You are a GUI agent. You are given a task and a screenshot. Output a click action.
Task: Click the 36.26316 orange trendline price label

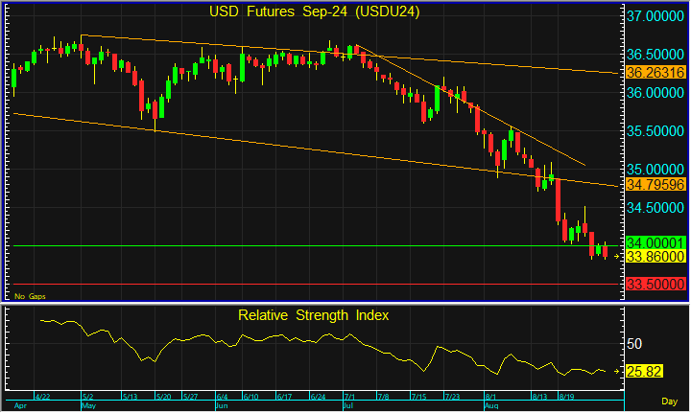(x=656, y=72)
